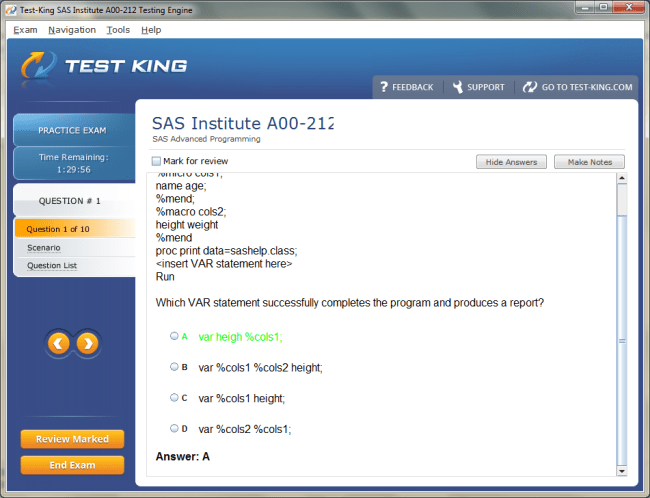Image resolution: width=650 pixels, height=498 pixels.
Task: Select answer option B radio button
Action: tap(174, 367)
